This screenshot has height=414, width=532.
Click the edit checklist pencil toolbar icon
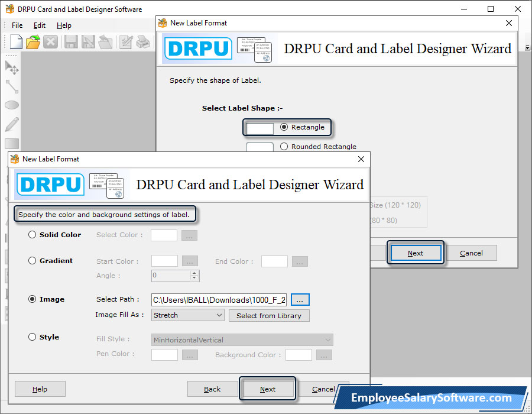pyautogui.click(x=126, y=42)
